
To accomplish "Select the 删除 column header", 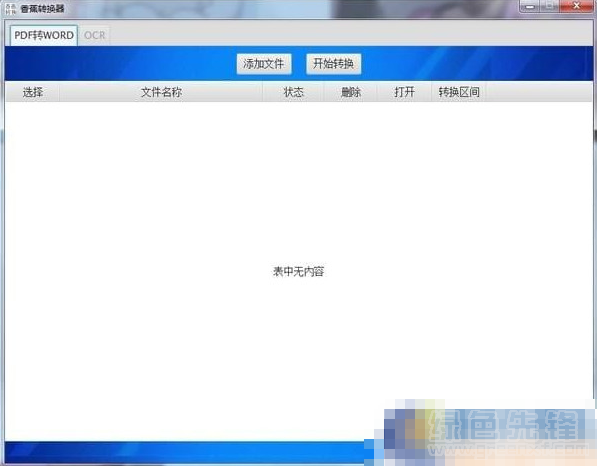I will 351,92.
